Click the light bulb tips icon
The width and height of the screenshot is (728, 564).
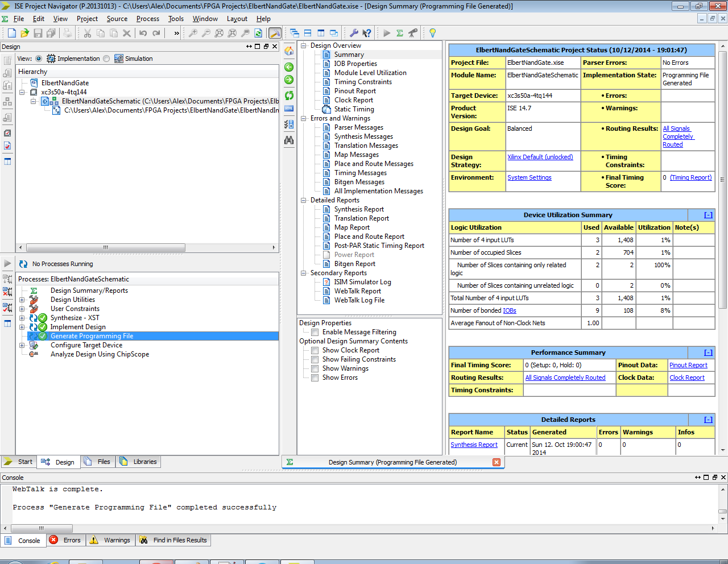[x=432, y=33]
